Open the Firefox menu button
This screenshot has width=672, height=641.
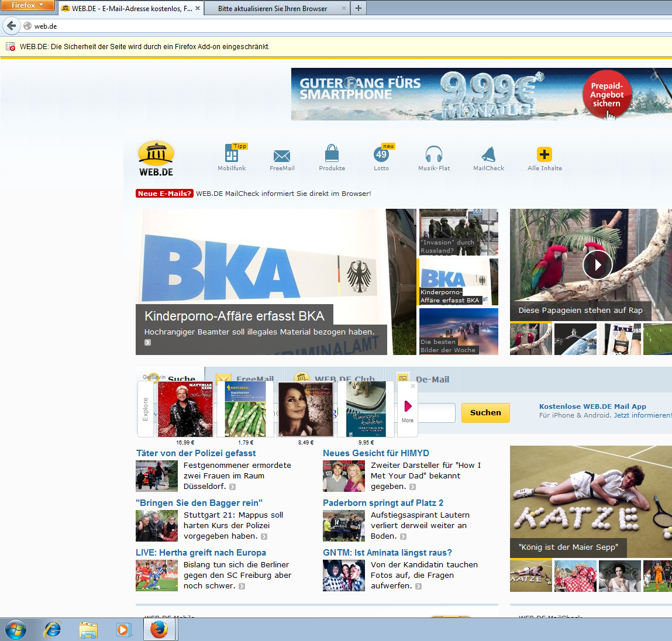[x=27, y=5]
